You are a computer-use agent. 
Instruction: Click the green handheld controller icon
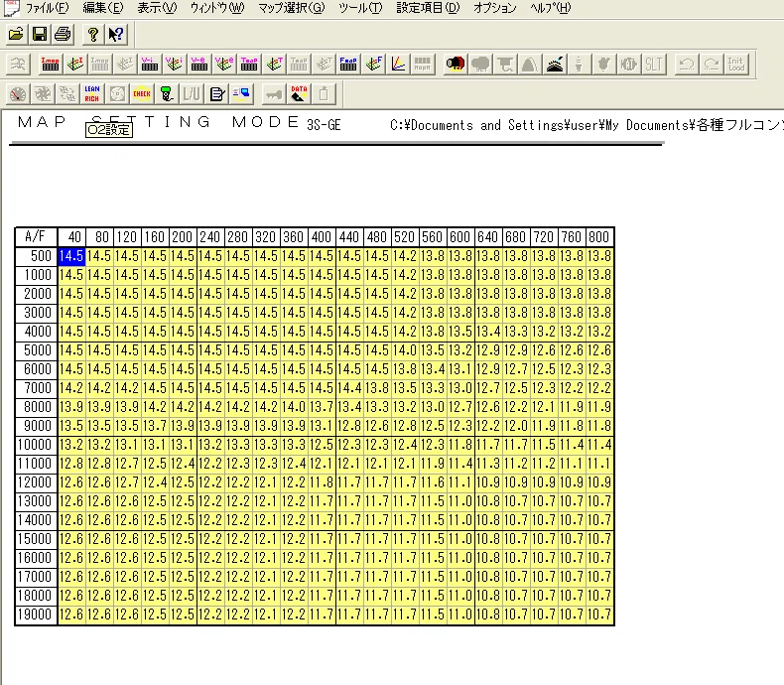167,94
